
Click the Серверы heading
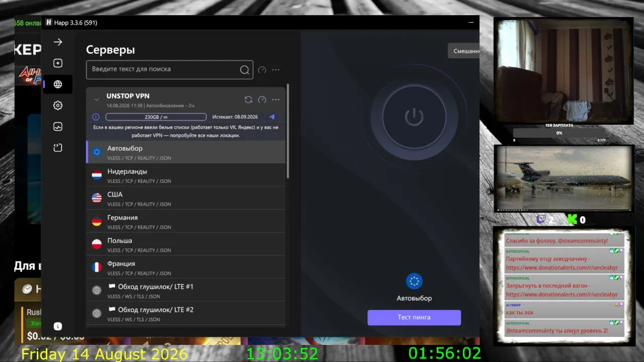point(111,50)
